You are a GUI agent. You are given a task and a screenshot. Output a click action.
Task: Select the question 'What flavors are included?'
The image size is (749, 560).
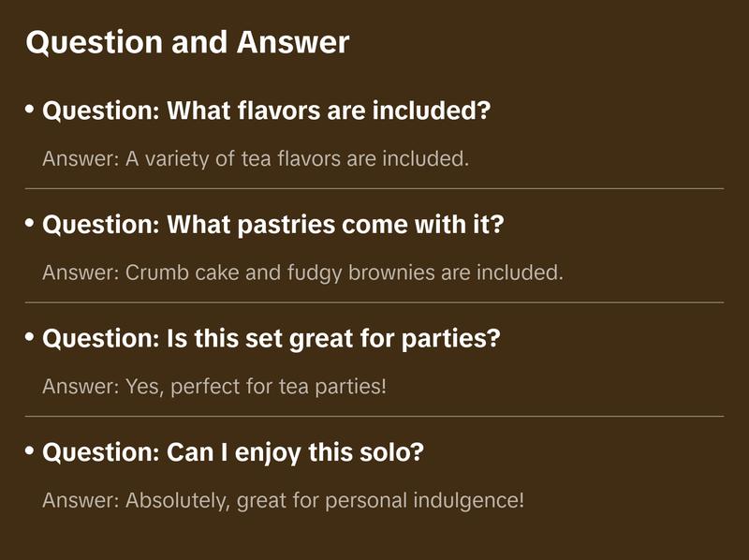click(x=267, y=111)
